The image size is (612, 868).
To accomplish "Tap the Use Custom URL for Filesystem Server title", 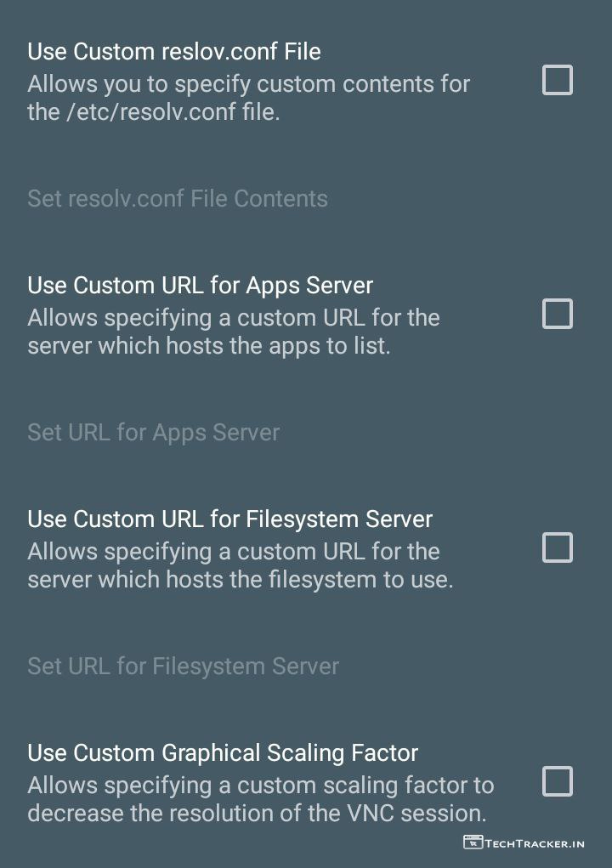I will [x=230, y=519].
